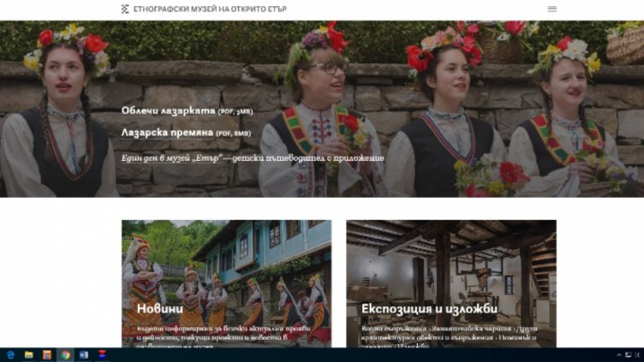Click the museum logo icon in header
Viewport: 644px width, 362px height.
tap(125, 9)
